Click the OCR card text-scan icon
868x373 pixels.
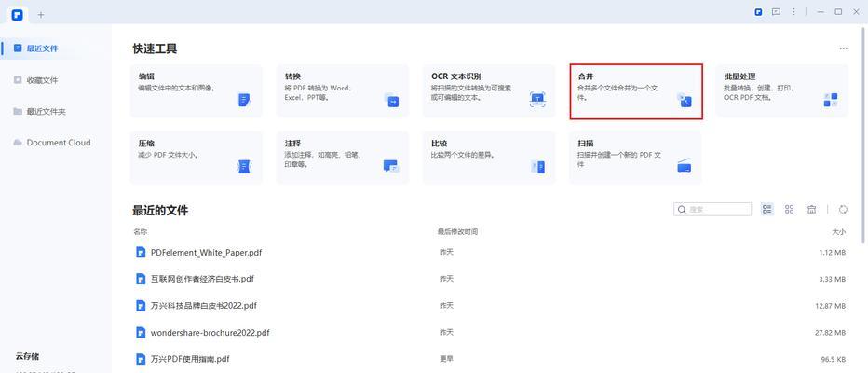[x=538, y=100]
